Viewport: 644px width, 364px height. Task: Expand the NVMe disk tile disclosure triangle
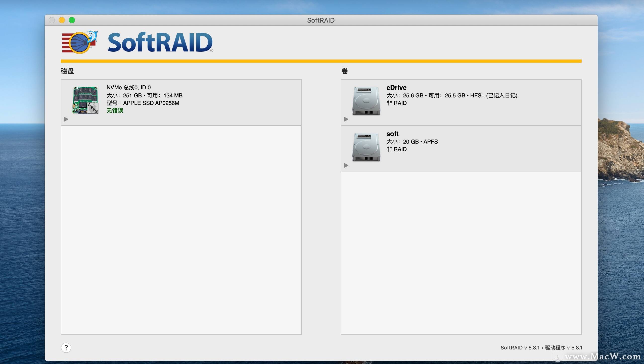pyautogui.click(x=66, y=119)
